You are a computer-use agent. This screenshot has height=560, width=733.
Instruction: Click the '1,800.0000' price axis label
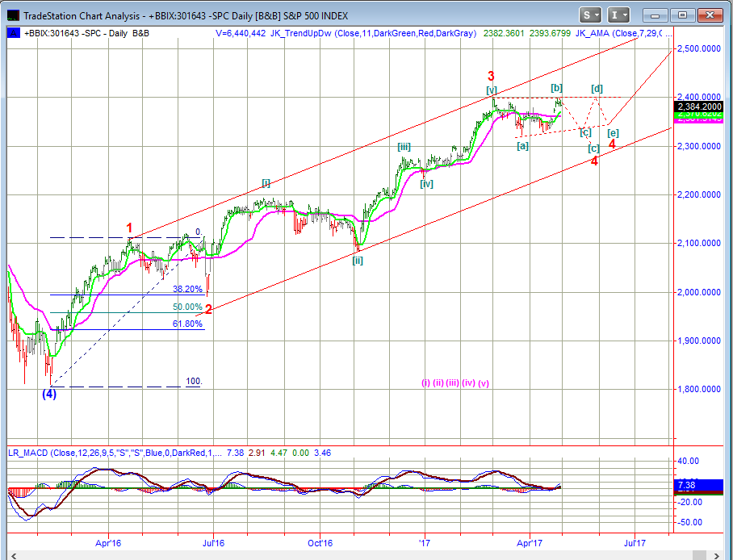pyautogui.click(x=699, y=390)
